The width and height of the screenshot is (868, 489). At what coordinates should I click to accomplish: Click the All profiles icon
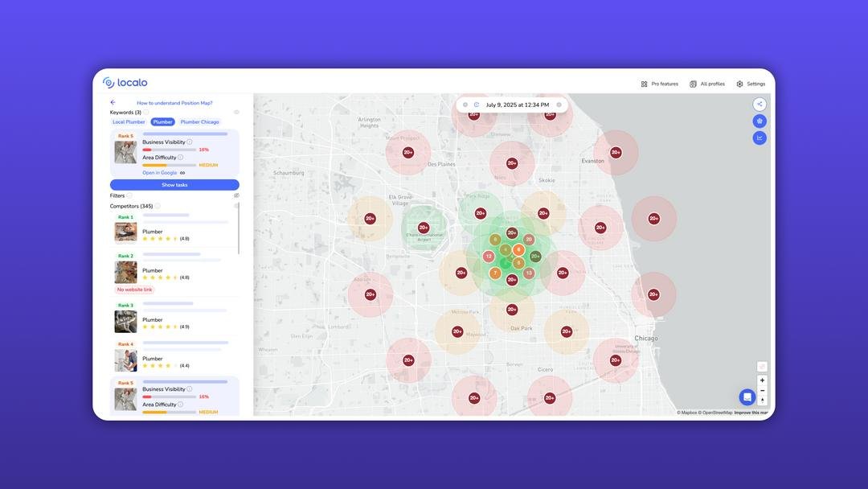(x=693, y=84)
